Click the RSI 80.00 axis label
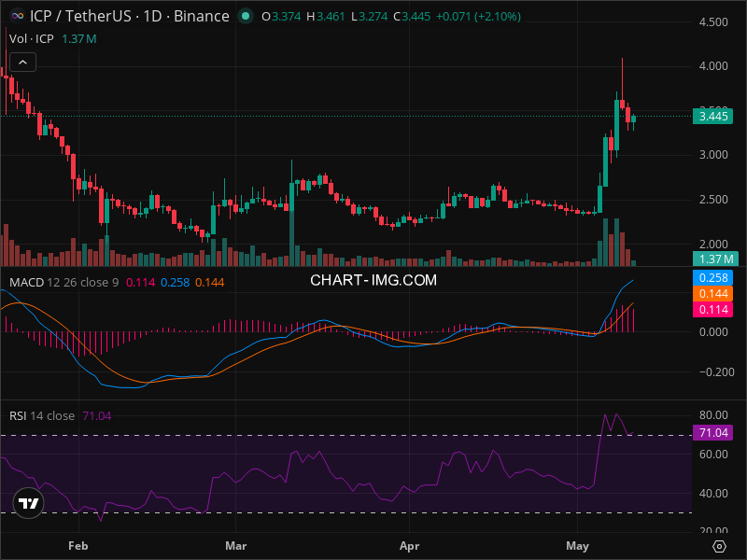Screen dimensions: 747x560 (x=713, y=414)
